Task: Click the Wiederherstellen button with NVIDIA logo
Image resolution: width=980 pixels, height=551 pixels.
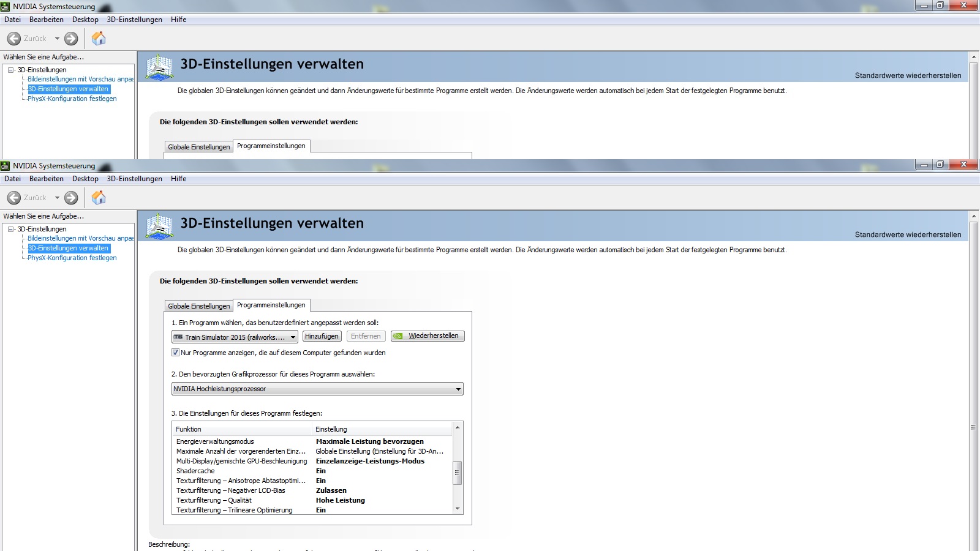Action: click(428, 336)
